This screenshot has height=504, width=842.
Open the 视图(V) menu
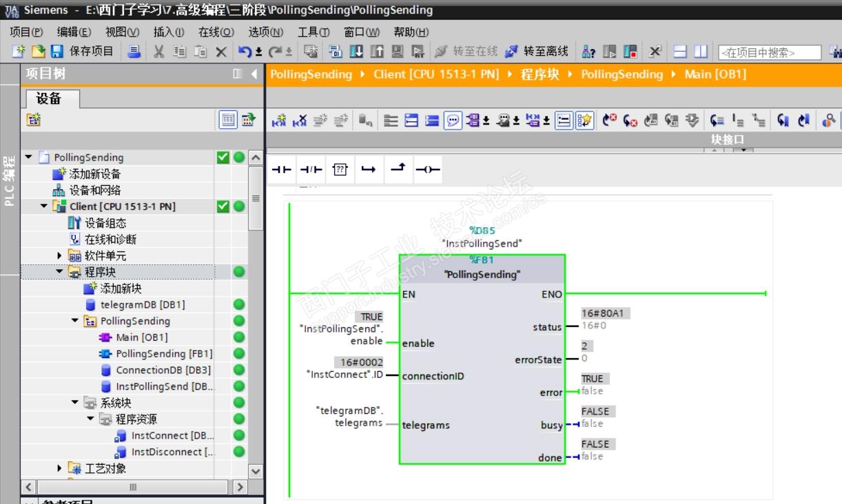[122, 32]
